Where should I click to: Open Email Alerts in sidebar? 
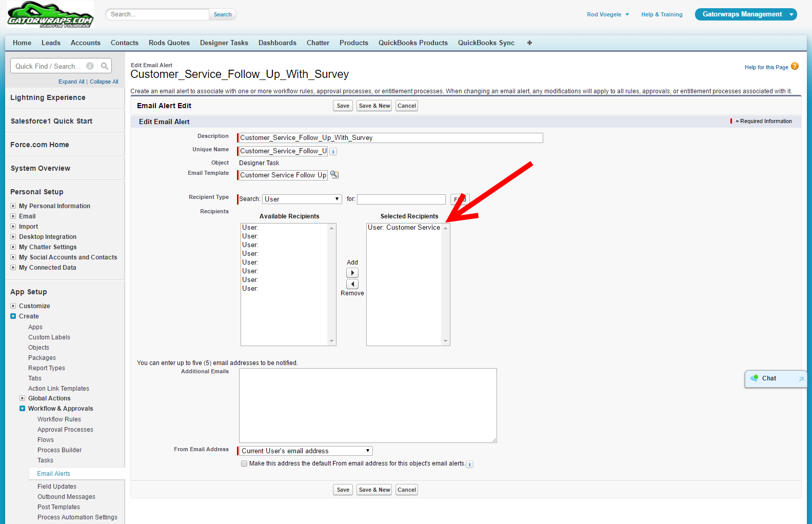coord(54,474)
